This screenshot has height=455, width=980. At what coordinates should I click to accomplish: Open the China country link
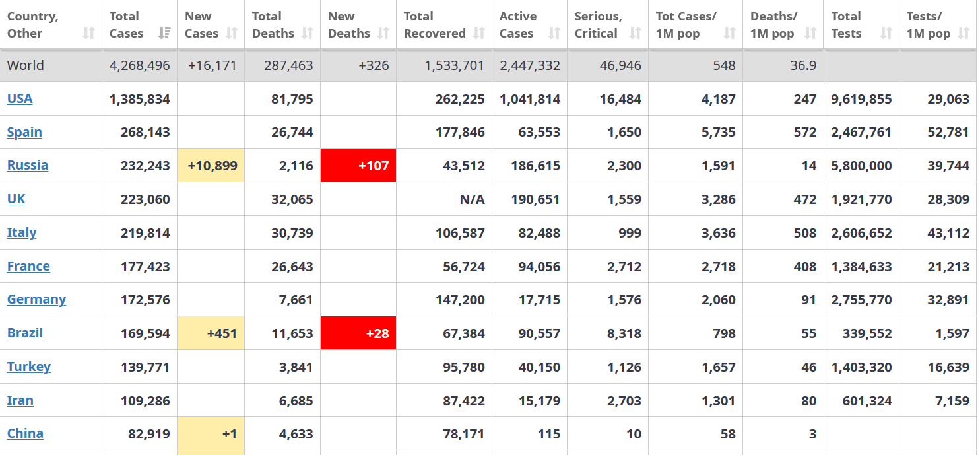click(25, 433)
